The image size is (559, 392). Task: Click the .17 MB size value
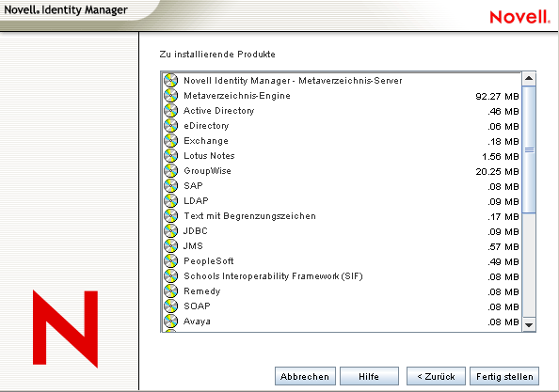tap(503, 217)
